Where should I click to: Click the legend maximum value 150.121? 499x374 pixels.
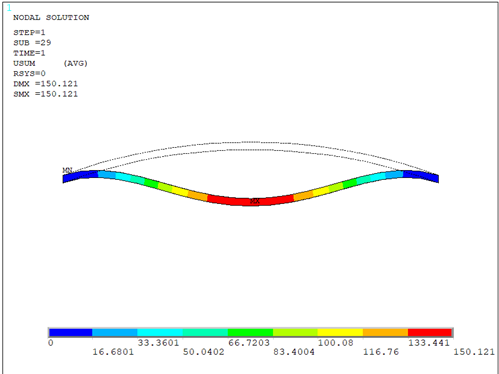pyautogui.click(x=474, y=352)
